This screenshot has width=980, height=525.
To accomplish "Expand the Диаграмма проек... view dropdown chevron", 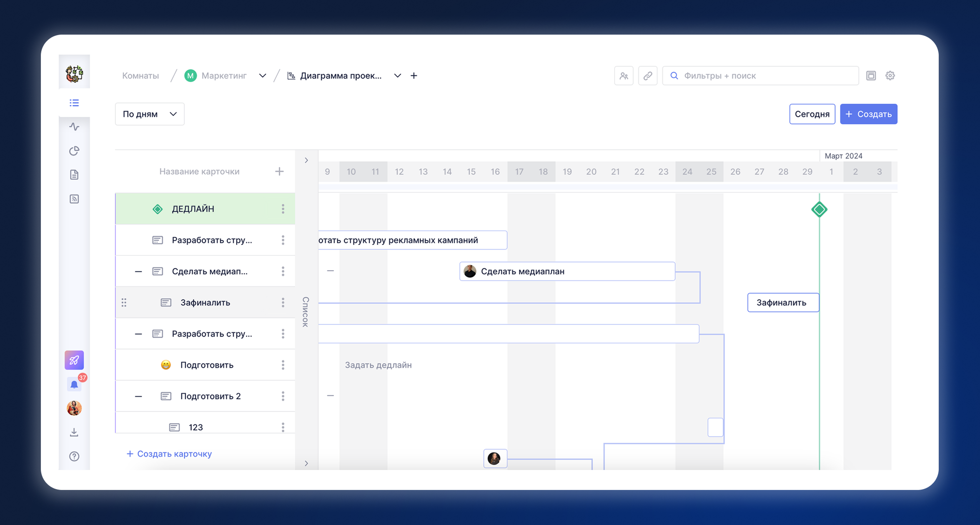I will coord(397,75).
